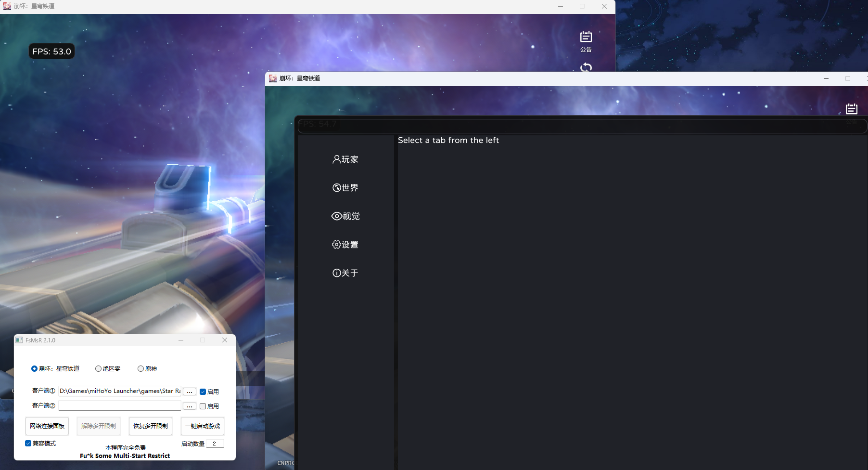Click the 解除多开限制 button
The height and width of the screenshot is (470, 868).
pos(99,426)
